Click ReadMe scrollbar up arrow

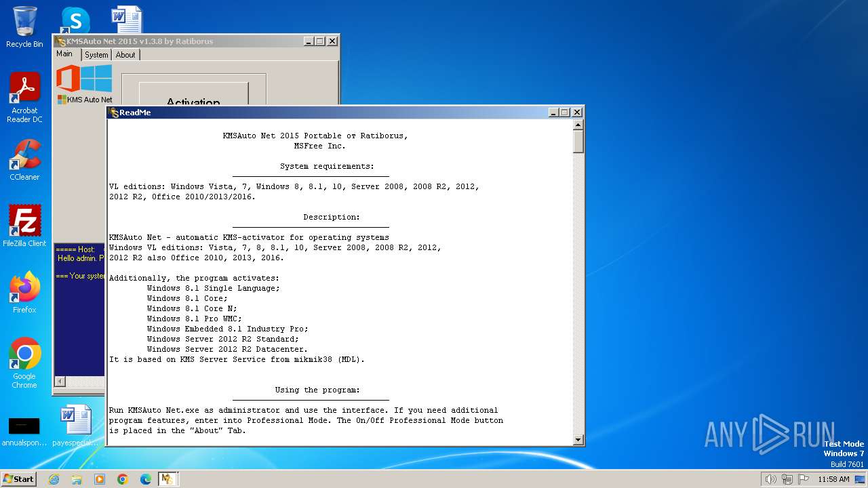pyautogui.click(x=578, y=125)
